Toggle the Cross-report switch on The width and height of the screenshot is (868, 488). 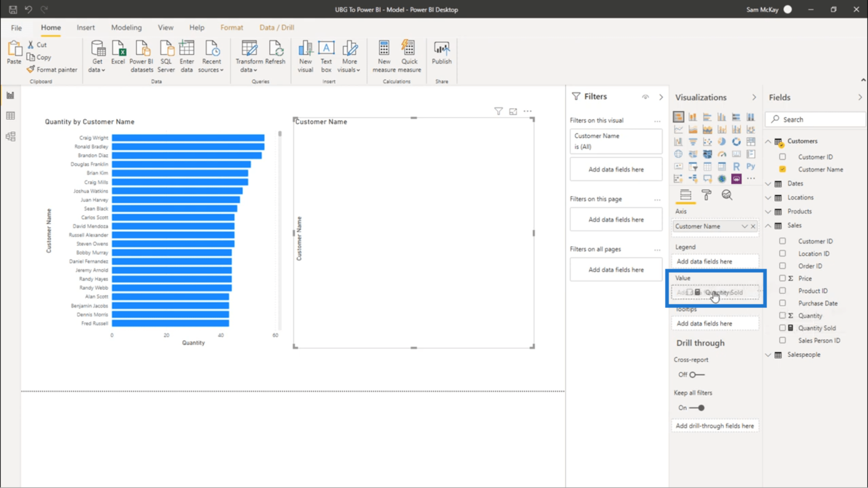coord(696,374)
